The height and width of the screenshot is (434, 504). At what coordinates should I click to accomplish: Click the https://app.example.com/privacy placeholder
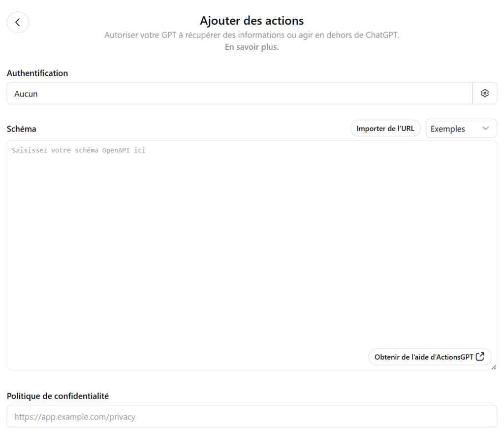[x=75, y=417]
